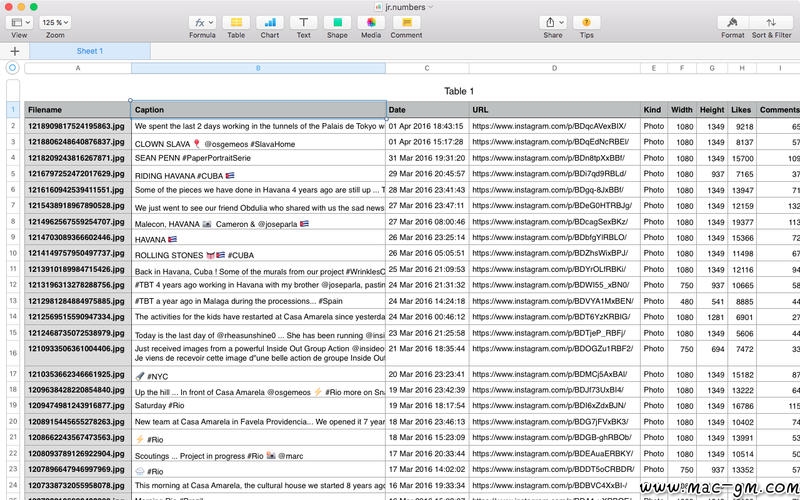The width and height of the screenshot is (800, 500).
Task: Select column C header
Action: pyautogui.click(x=427, y=68)
